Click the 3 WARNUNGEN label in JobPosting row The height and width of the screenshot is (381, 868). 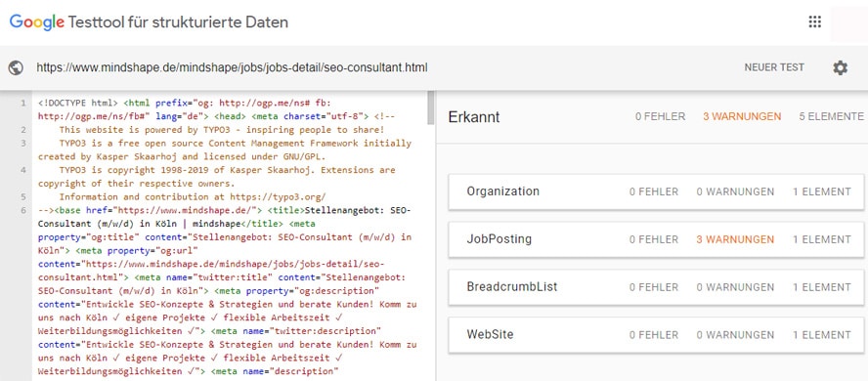point(735,239)
